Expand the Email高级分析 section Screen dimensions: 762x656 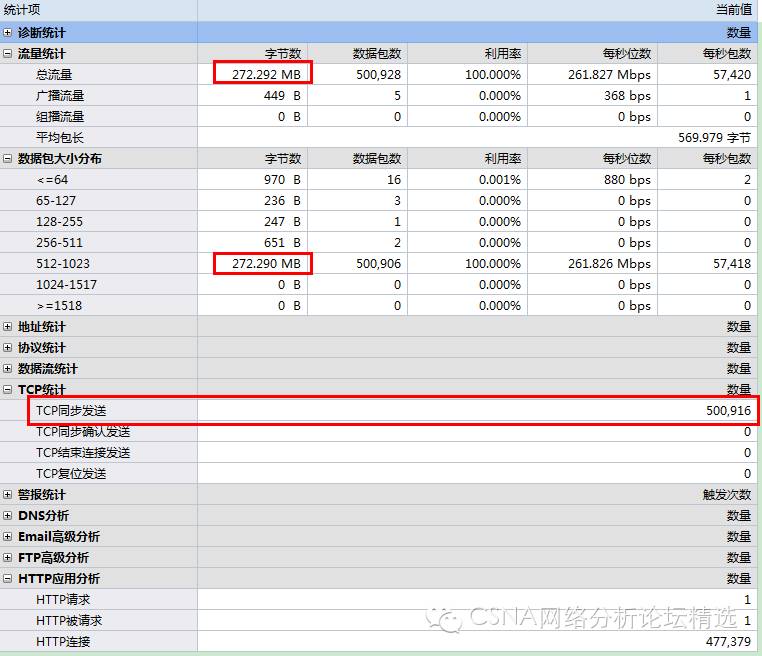(7, 536)
